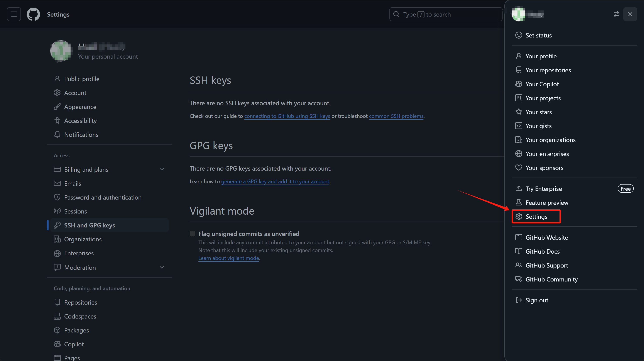The image size is (644, 361).
Task: Enable Flag unsigned commits as unverified
Action: (193, 234)
